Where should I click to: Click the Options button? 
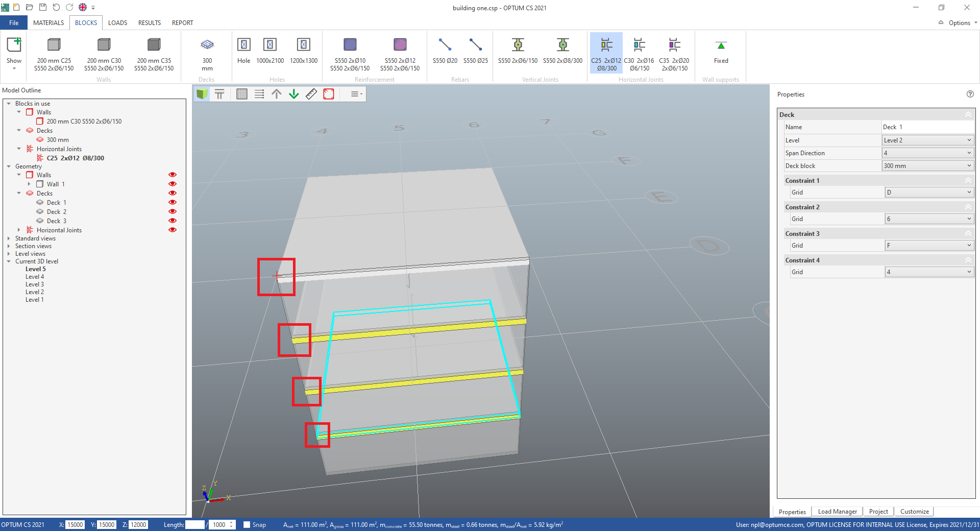(x=959, y=23)
